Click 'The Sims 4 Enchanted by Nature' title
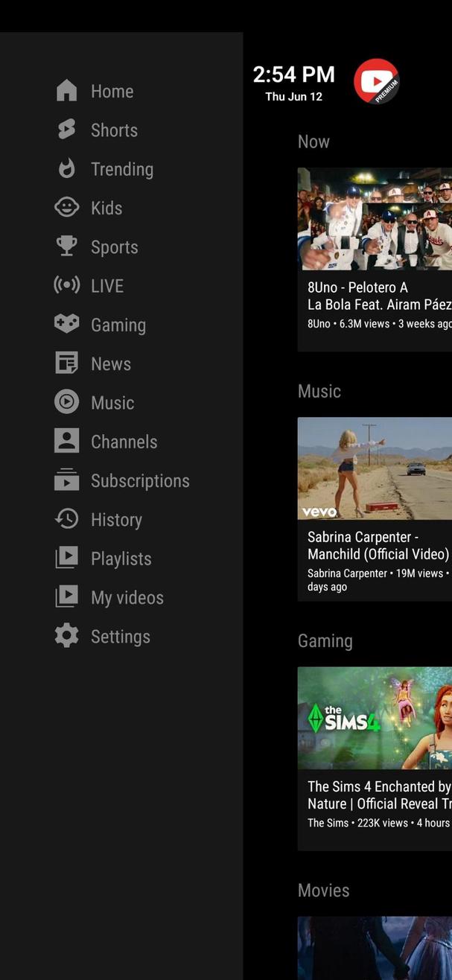The image size is (452, 980). pyautogui.click(x=380, y=795)
